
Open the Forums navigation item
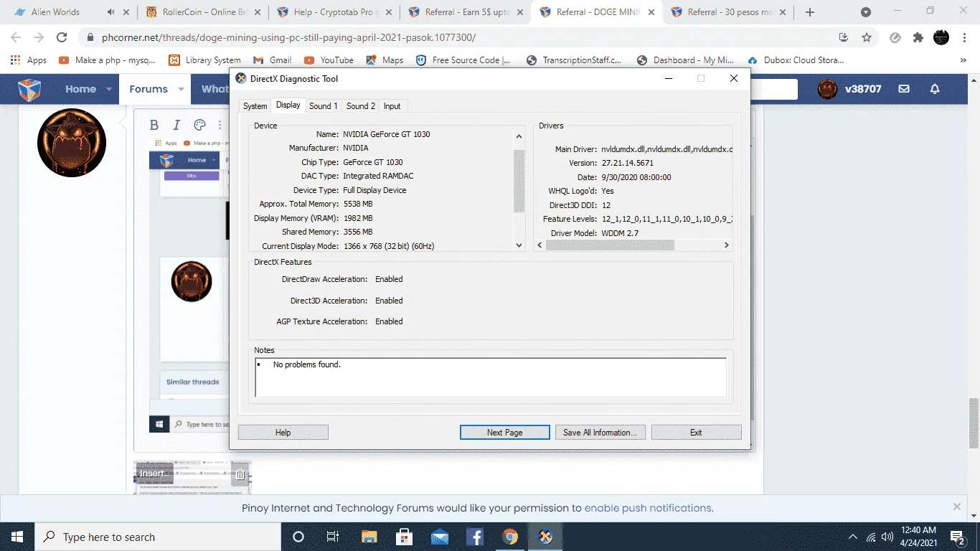(x=149, y=89)
